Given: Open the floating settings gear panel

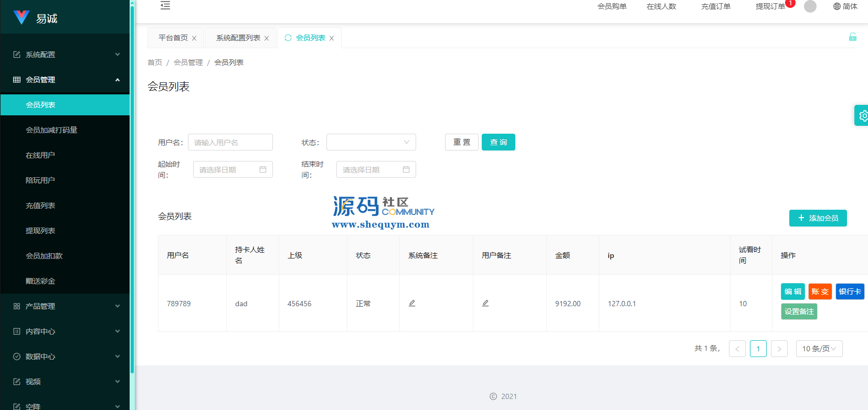Looking at the screenshot, I should click(x=862, y=115).
